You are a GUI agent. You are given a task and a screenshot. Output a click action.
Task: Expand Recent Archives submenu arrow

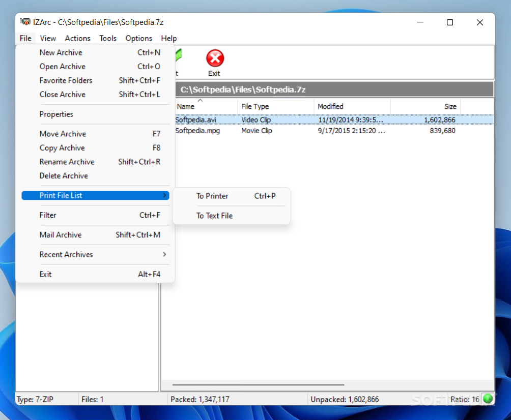pos(164,254)
